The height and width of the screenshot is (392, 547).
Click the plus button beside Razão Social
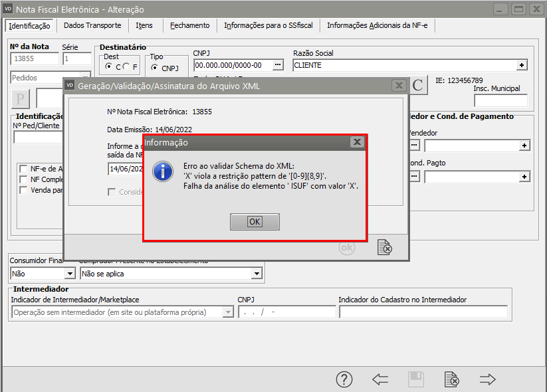coord(522,65)
